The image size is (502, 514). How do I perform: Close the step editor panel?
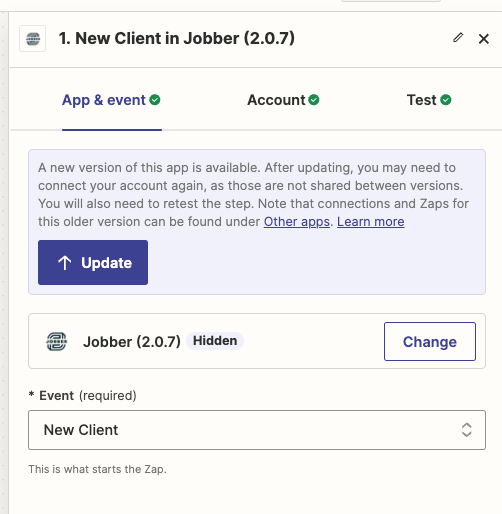click(x=484, y=39)
